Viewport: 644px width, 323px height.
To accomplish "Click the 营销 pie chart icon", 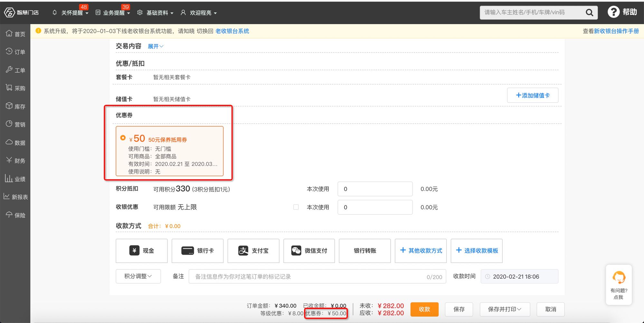I will click(x=9, y=124).
